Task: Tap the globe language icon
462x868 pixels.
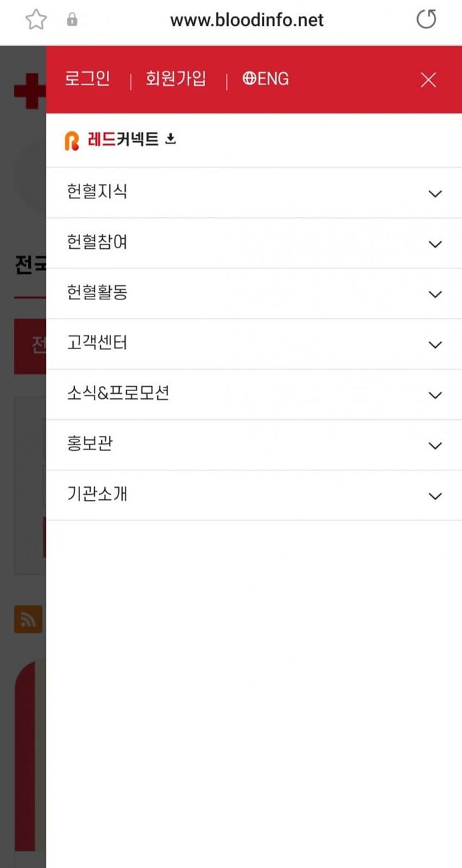Action: pyautogui.click(x=249, y=79)
